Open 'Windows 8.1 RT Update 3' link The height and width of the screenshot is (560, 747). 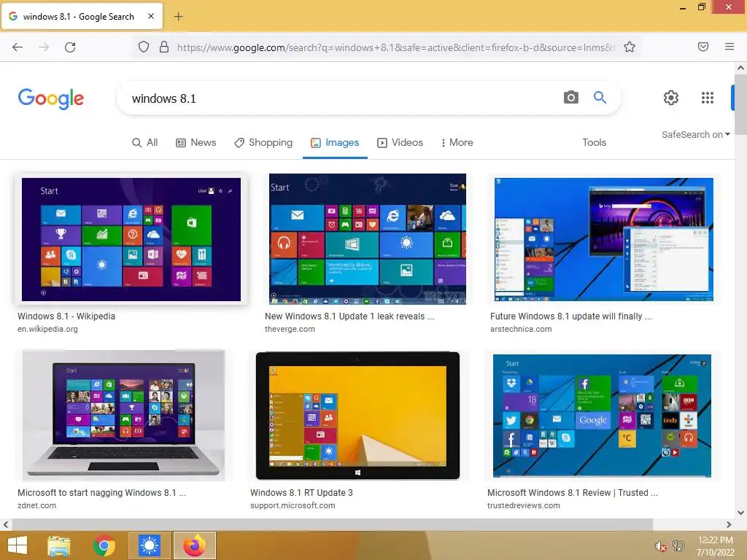301,493
